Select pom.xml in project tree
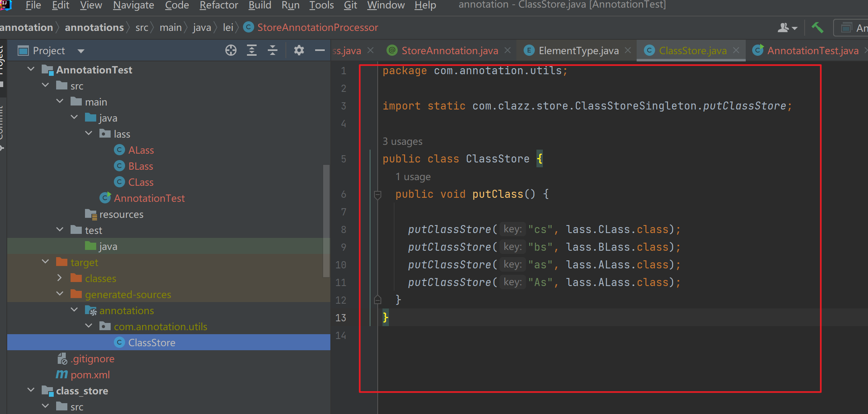 tap(90, 375)
